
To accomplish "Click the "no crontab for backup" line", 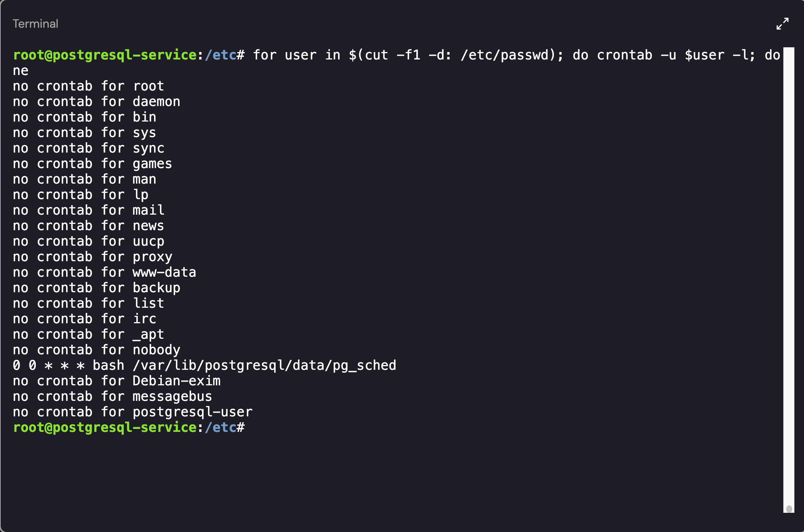I will pos(96,288).
